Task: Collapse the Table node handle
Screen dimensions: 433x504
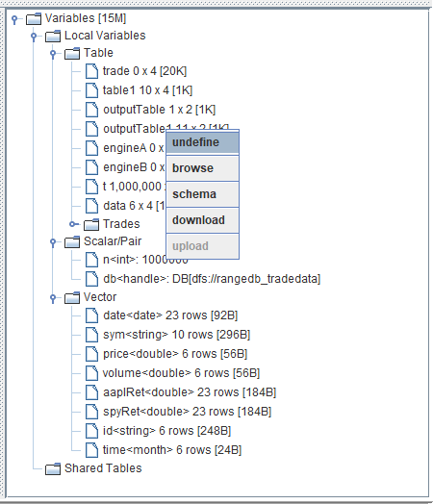Action: point(53,54)
